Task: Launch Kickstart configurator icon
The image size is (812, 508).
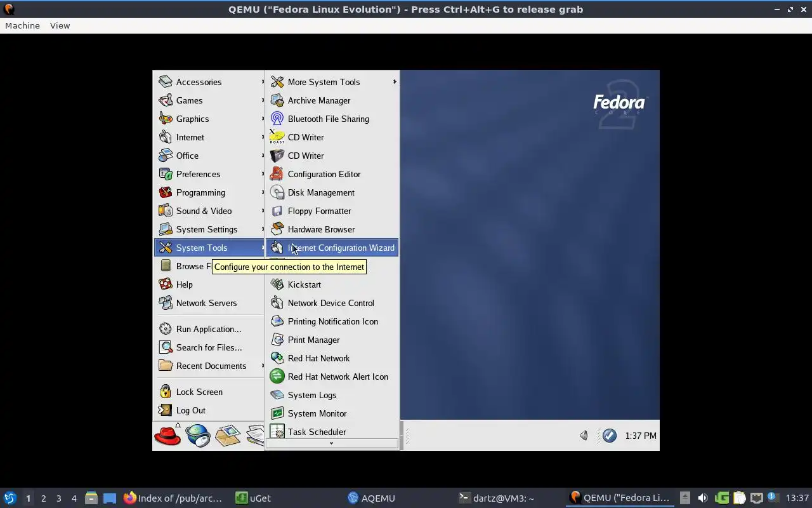Action: point(277,284)
